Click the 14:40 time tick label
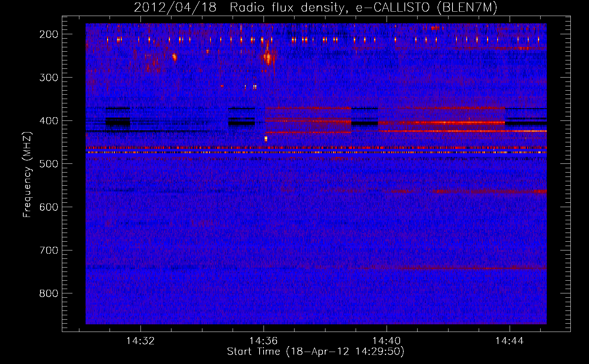 (387, 341)
